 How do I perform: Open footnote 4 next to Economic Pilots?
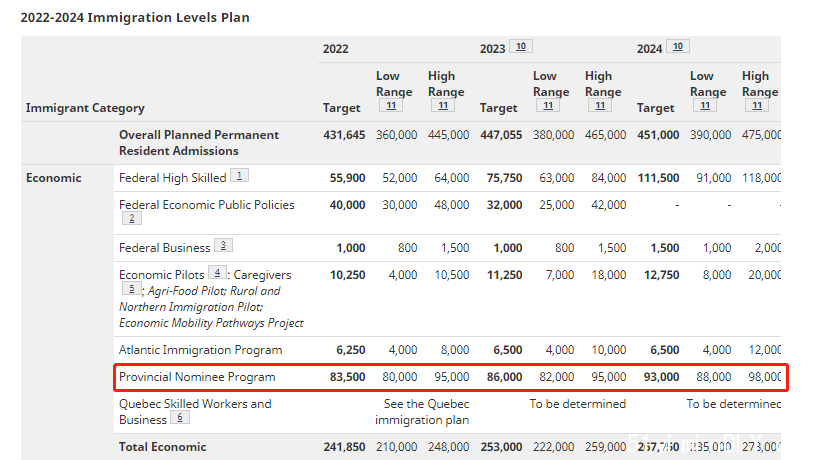pyautogui.click(x=217, y=272)
